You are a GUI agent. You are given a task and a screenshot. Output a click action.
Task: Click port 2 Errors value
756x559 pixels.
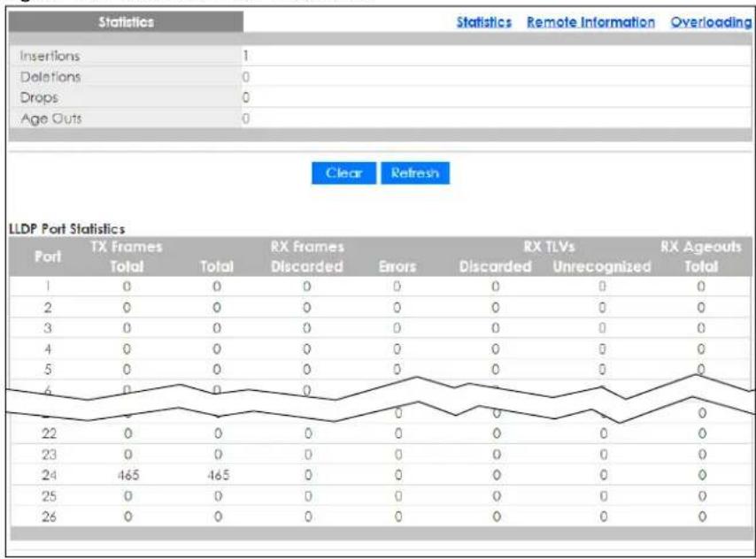(397, 308)
